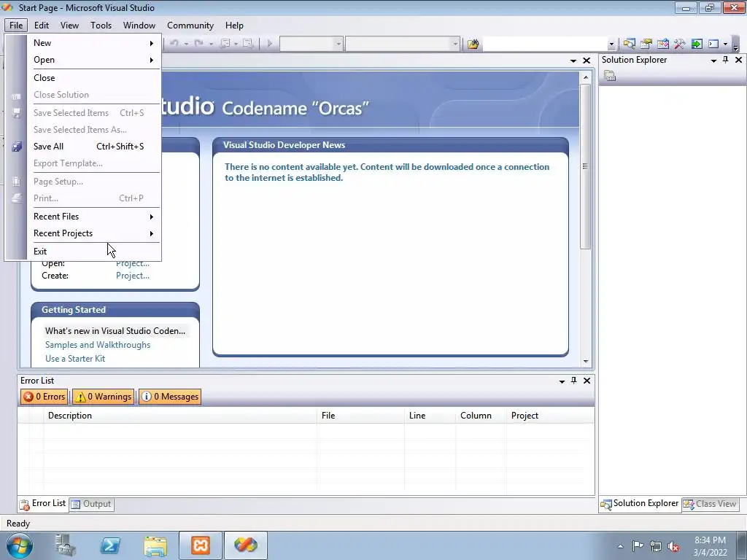This screenshot has width=747, height=560.
Task: Click the Properties icon inside Solution Explorer
Action: 610,76
